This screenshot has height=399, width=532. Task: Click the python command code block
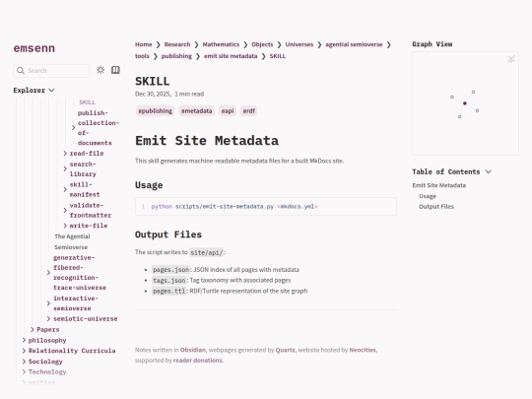pos(266,206)
